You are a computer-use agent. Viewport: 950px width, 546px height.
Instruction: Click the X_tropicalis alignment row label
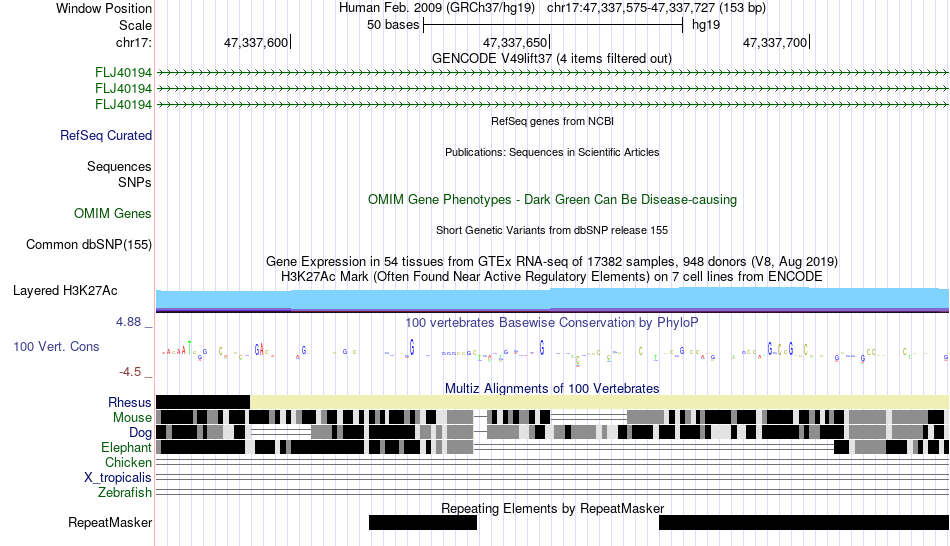pyautogui.click(x=118, y=478)
